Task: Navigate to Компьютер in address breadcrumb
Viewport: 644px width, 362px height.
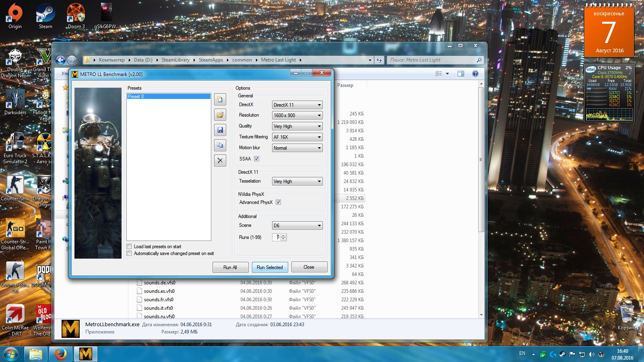Action: [111, 60]
